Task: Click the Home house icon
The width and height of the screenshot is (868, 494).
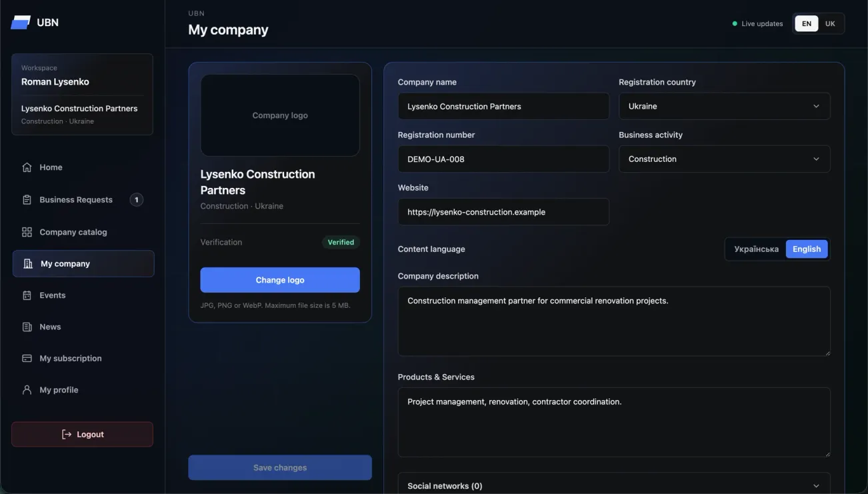Action: [x=27, y=167]
